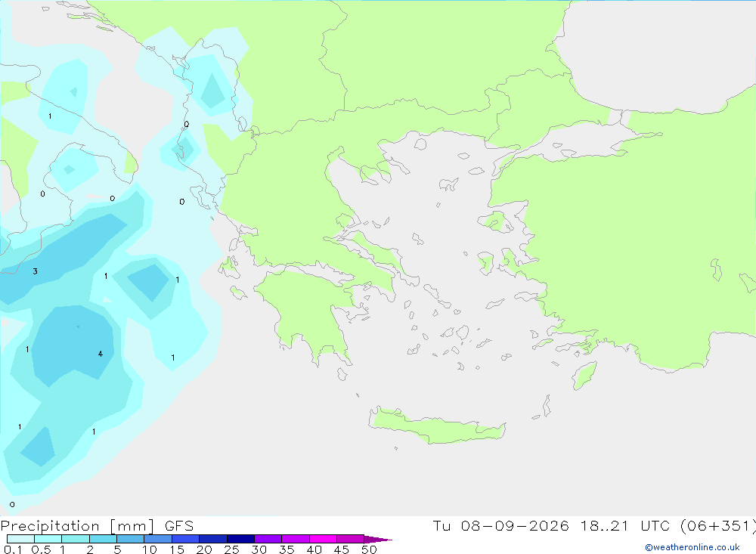Select the 2–5 mm legend color swatch
Viewport: 756px width, 554px height.
(103, 539)
